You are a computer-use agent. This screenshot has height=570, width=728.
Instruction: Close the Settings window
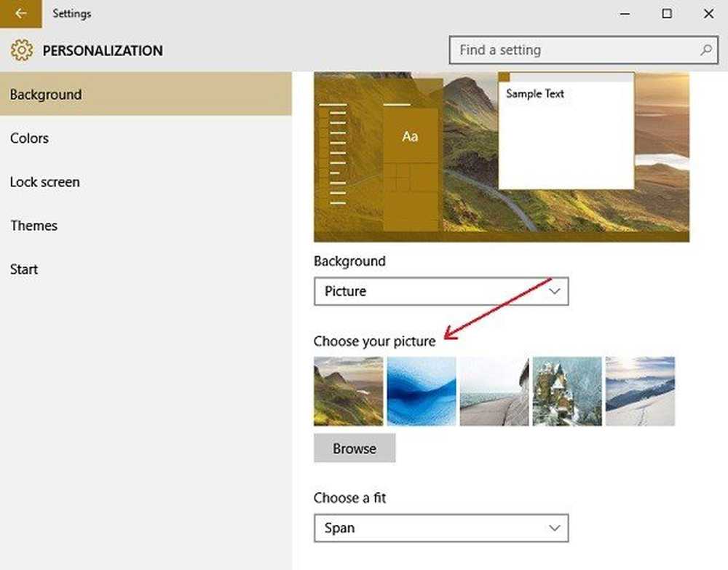708,14
